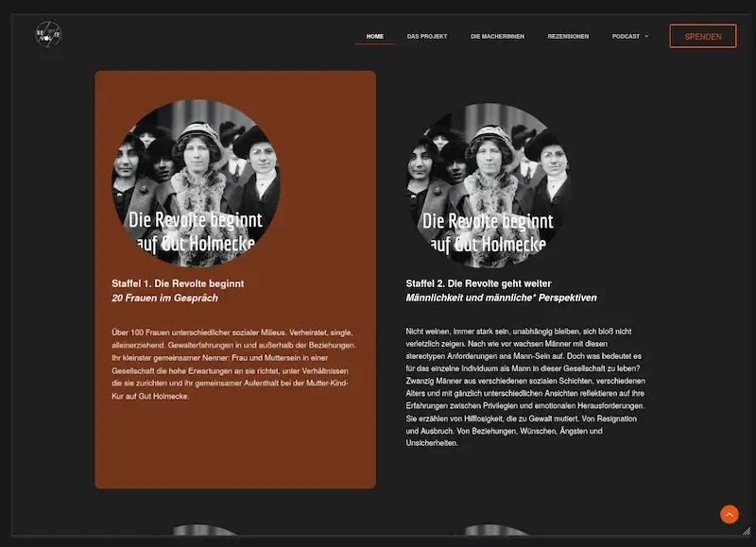
Task: Click the Revolte logo in the top left
Action: pyautogui.click(x=47, y=35)
